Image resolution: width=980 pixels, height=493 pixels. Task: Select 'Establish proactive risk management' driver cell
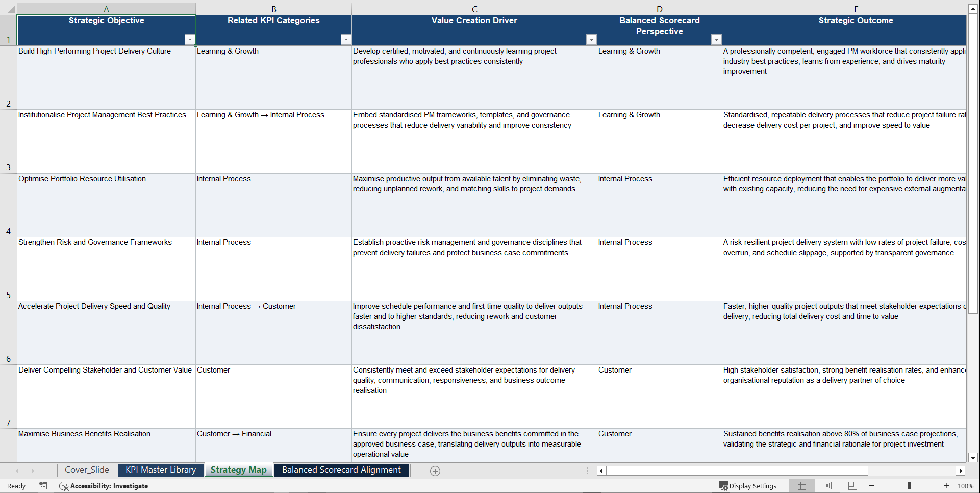click(x=474, y=269)
